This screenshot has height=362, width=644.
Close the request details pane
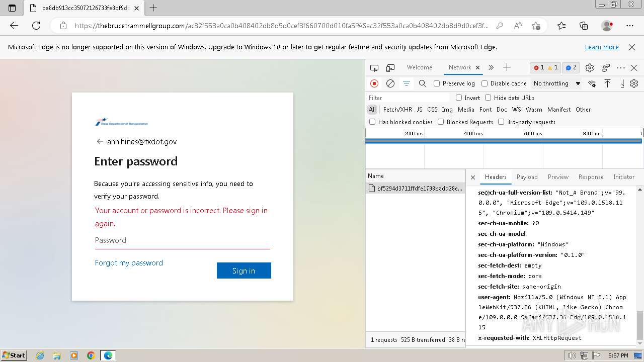point(473,177)
